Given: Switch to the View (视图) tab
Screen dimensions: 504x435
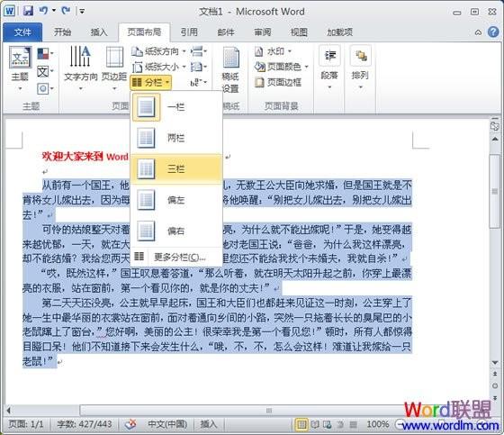Looking at the screenshot, I should (299, 32).
